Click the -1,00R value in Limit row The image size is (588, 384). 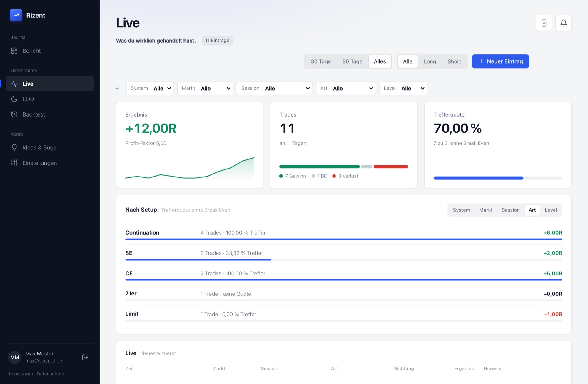pyautogui.click(x=553, y=314)
